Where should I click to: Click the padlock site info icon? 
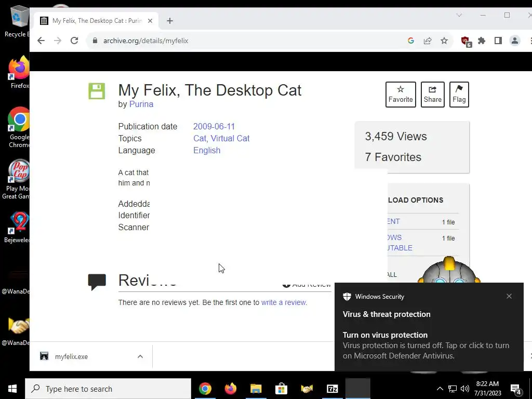pos(95,41)
